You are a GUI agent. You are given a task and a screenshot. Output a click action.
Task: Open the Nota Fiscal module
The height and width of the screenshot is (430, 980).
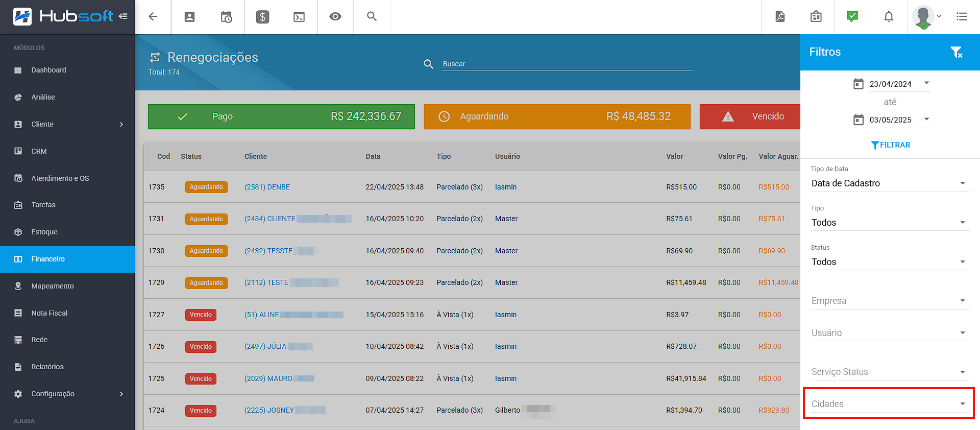(x=67, y=313)
